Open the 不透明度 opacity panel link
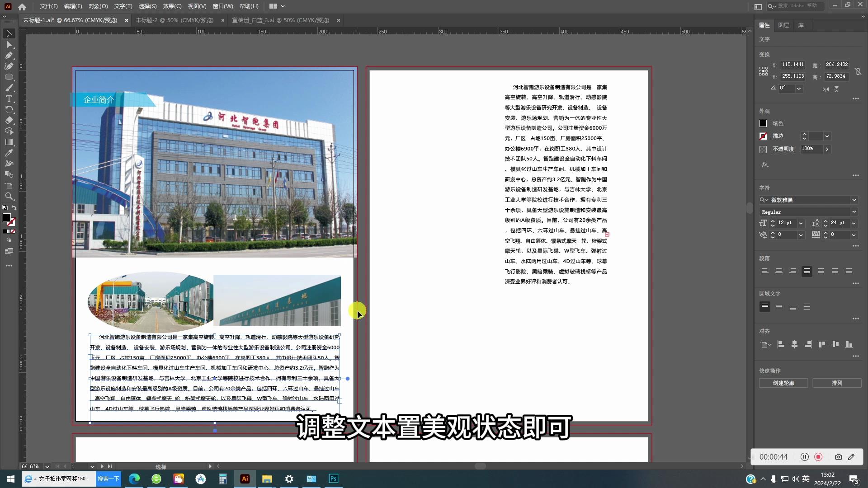 click(783, 149)
